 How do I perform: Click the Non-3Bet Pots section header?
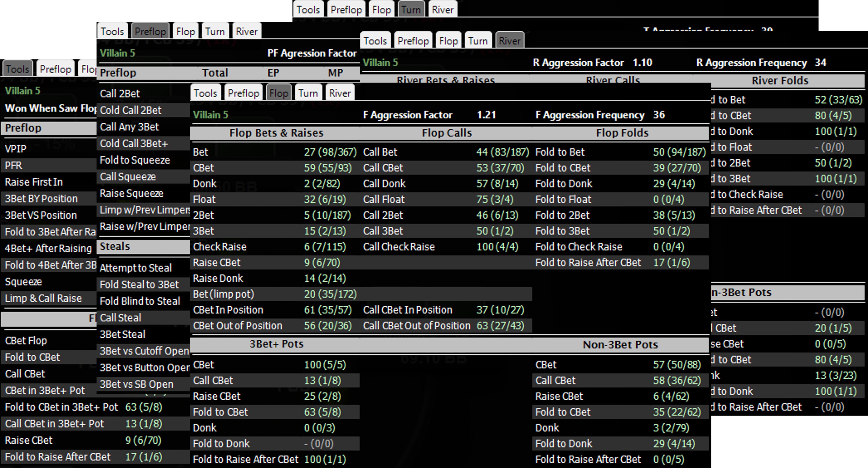[620, 345]
